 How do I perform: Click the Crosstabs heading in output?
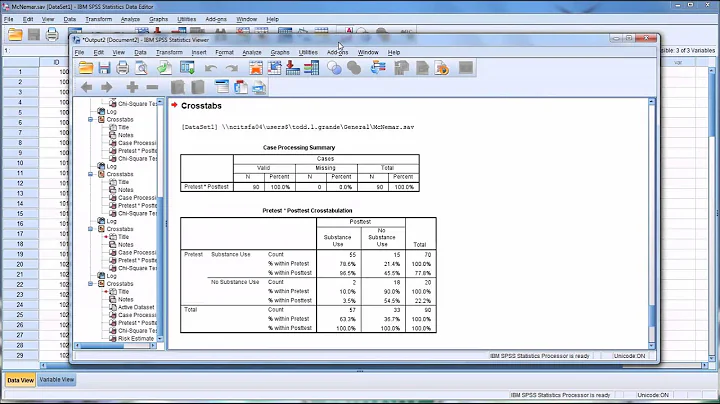pos(201,106)
